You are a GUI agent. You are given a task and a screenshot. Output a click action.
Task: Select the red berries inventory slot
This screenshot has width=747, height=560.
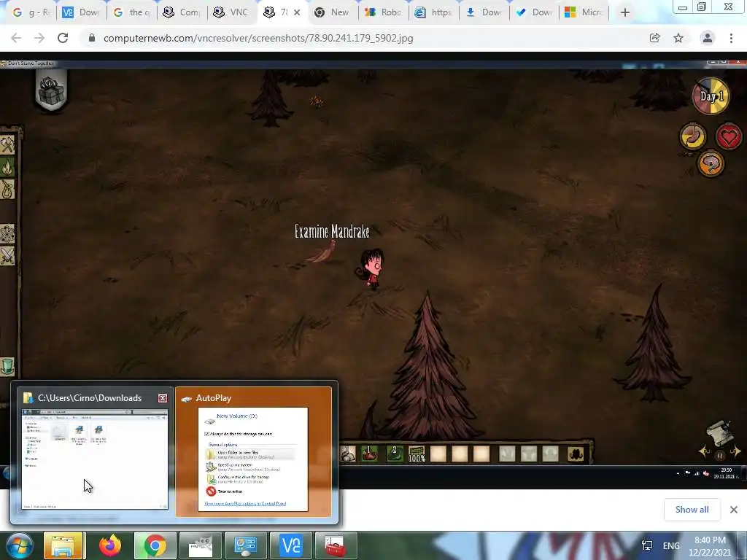pyautogui.click(x=369, y=454)
